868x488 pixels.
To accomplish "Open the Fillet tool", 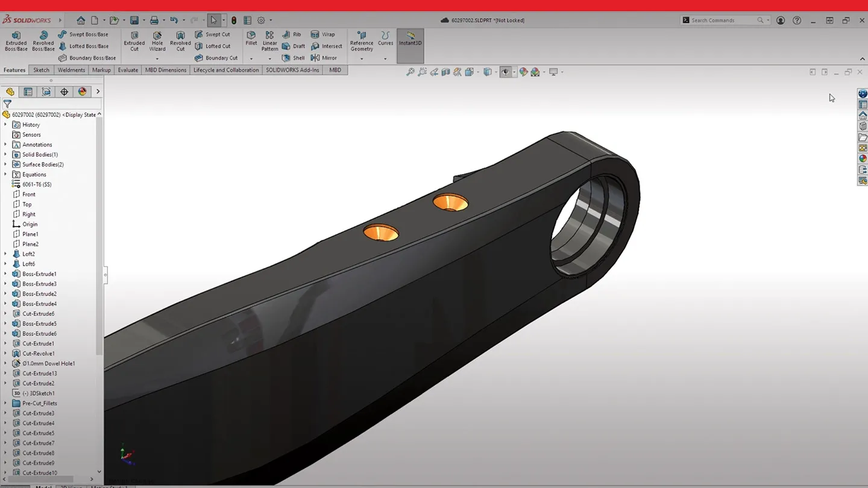I will 251,37.
